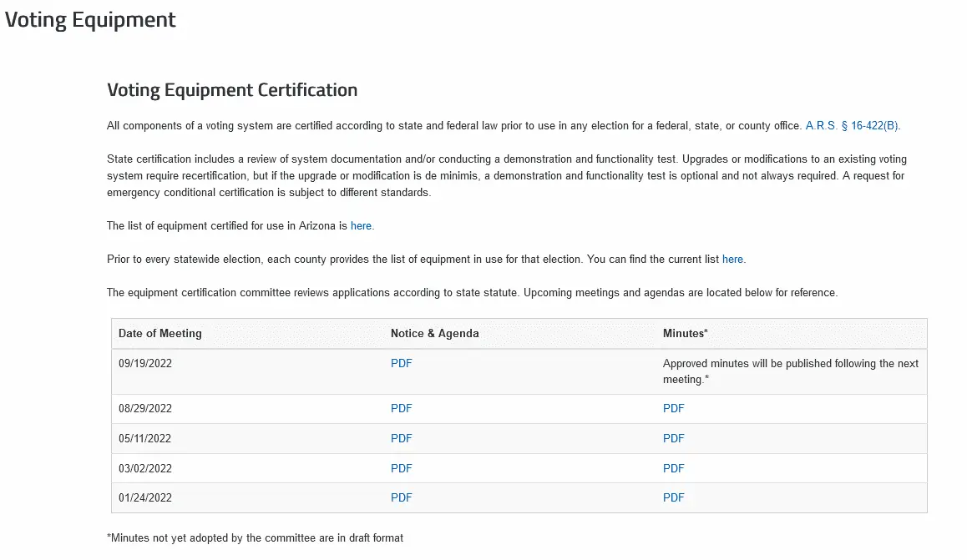Click the 'Notice & Agenda' column header
967x560 pixels.
point(434,334)
